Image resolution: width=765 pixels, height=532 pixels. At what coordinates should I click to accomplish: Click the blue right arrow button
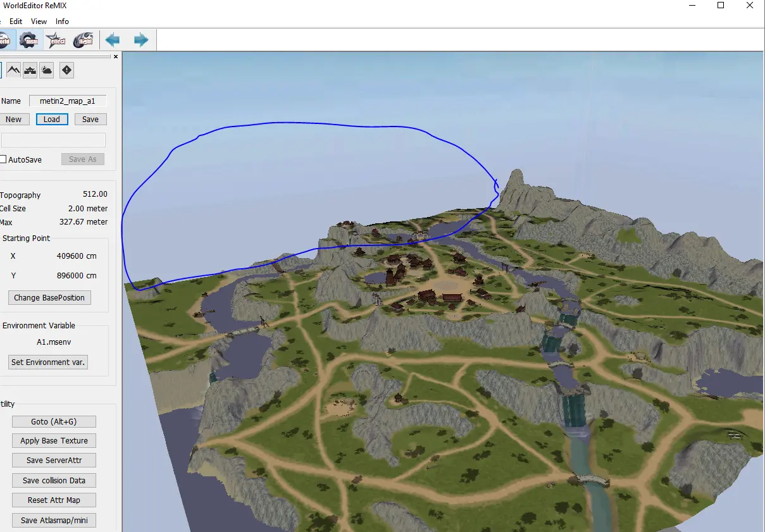(141, 40)
